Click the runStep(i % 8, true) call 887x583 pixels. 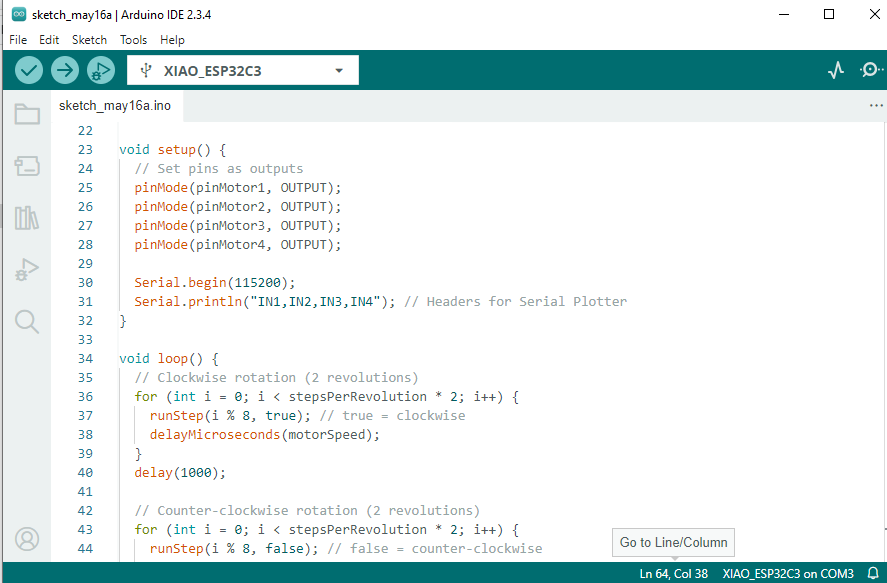tap(230, 416)
